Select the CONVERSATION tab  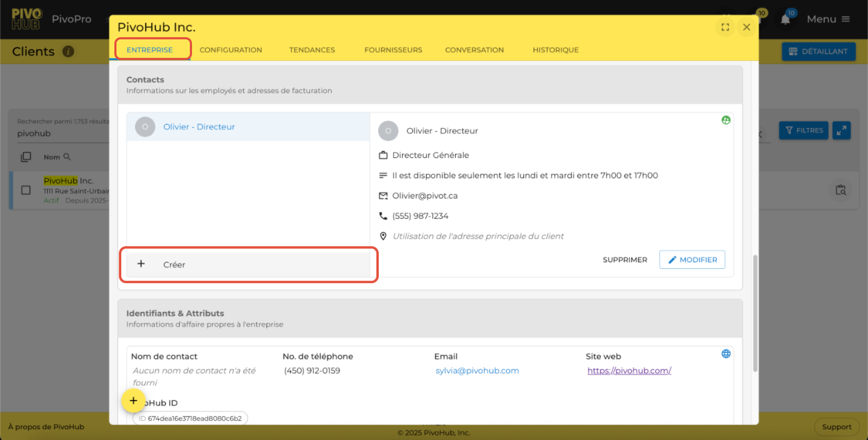[474, 50]
